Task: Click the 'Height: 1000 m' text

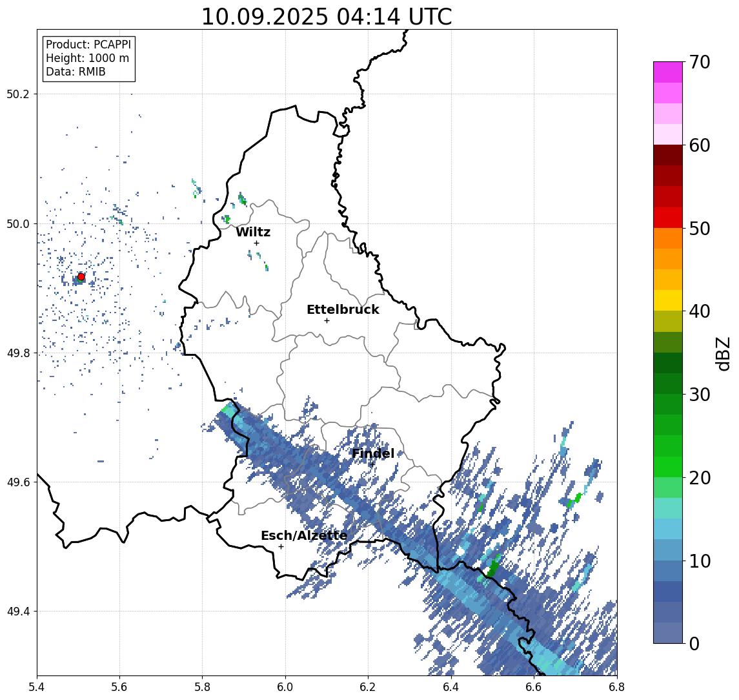Action: pos(87,58)
